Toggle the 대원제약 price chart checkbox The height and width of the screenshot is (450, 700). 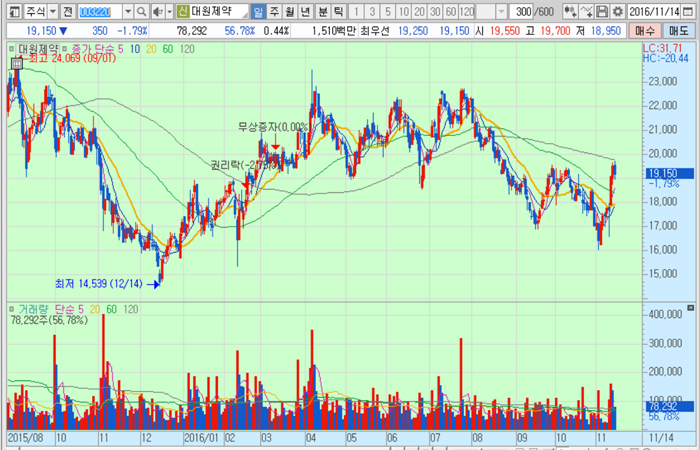coord(12,48)
